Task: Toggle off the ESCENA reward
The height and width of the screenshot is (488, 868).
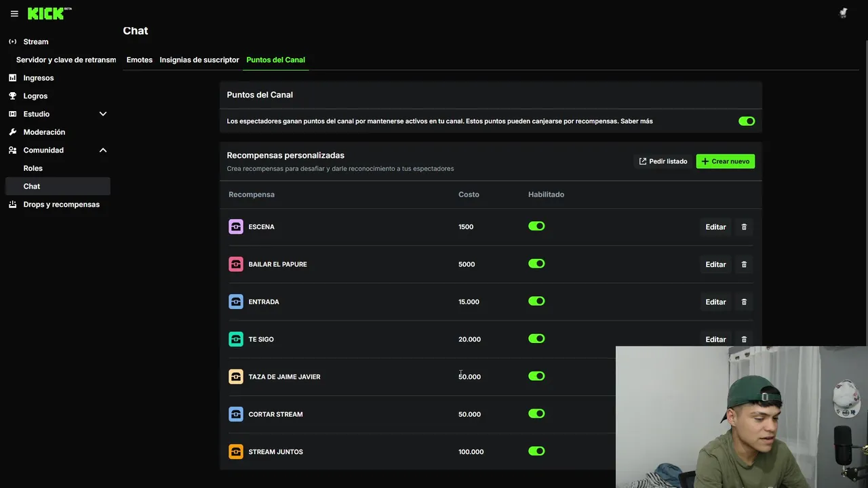Action: point(536,226)
